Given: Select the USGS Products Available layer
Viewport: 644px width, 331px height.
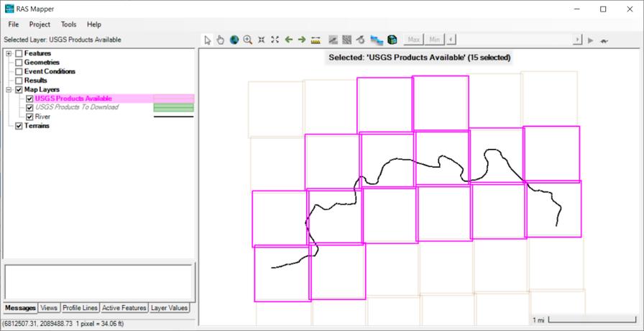Looking at the screenshot, I should pyautogui.click(x=73, y=99).
